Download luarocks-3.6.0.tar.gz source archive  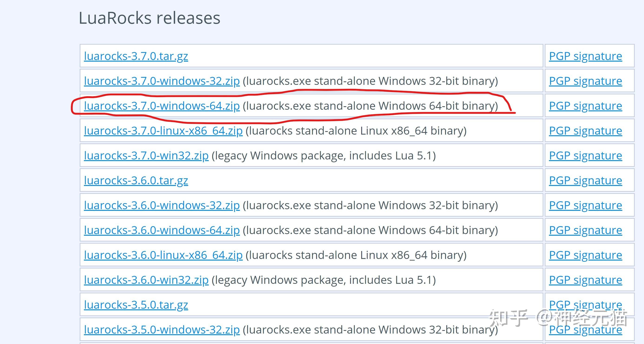[136, 180]
